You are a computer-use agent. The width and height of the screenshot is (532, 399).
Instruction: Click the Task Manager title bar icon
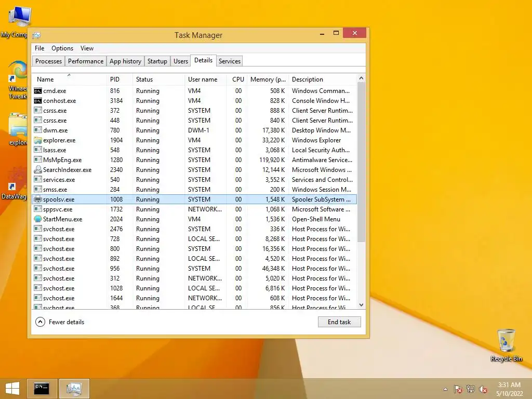[36, 35]
